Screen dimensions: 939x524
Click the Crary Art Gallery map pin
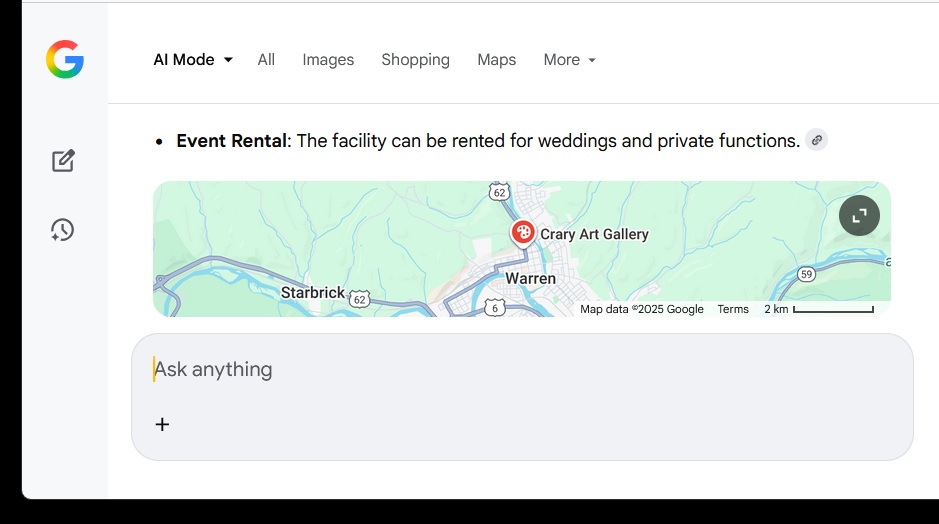click(523, 233)
